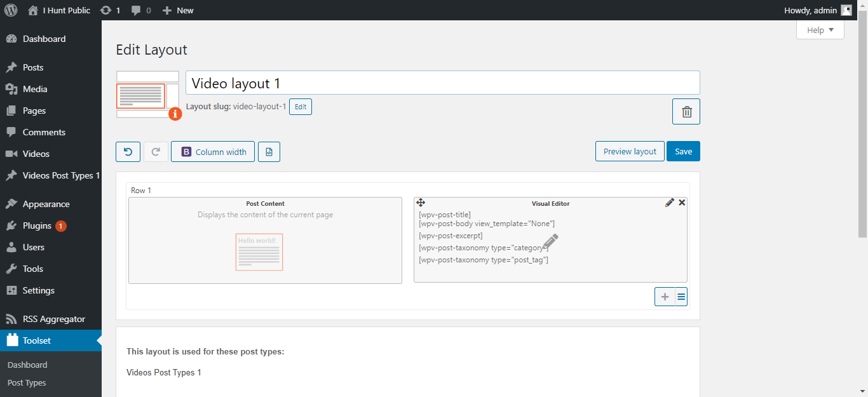This screenshot has width=868, height=397.
Task: Click the RSS Aggregator feed icon
Action: (11, 319)
